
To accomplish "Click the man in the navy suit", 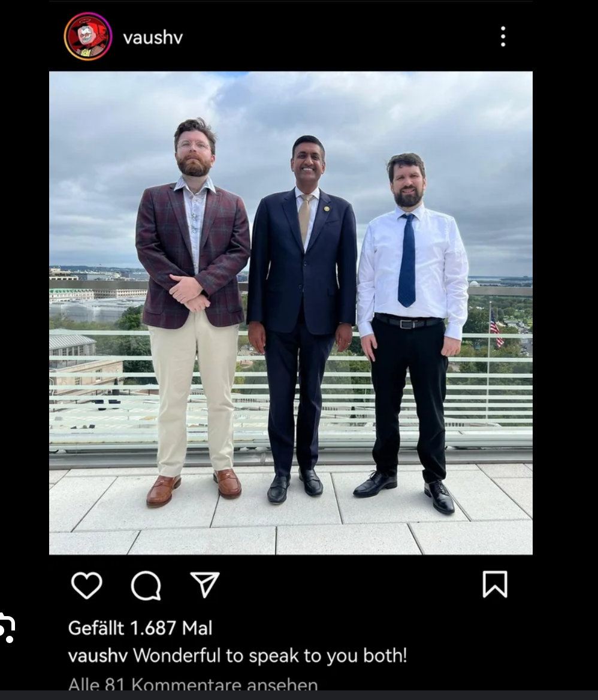I will pyautogui.click(x=301, y=319).
